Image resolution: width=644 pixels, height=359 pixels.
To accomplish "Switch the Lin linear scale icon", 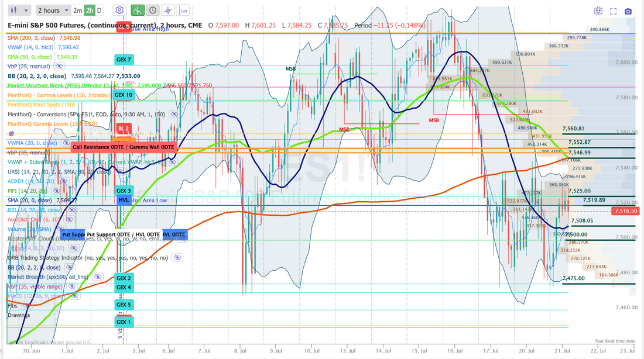I will pos(183,11).
